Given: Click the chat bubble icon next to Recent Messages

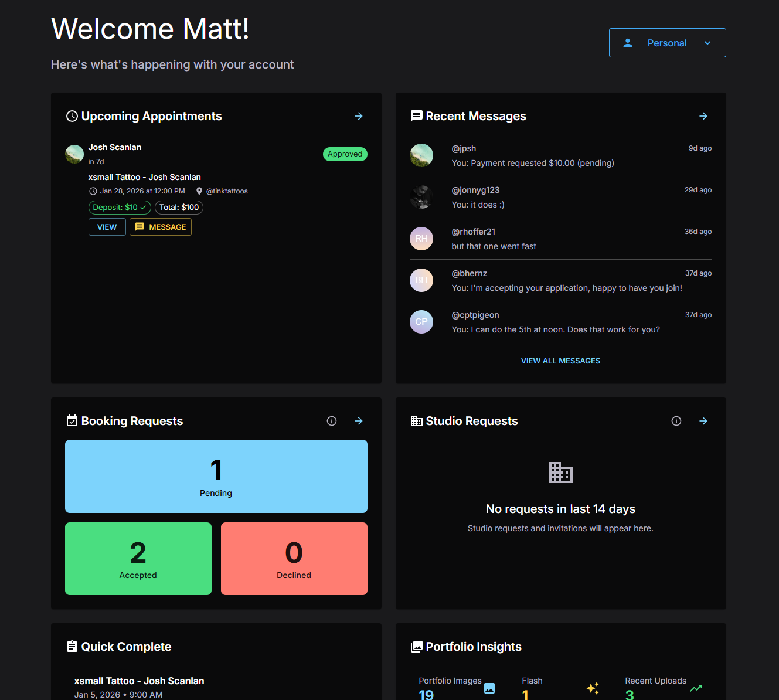Looking at the screenshot, I should 417,116.
